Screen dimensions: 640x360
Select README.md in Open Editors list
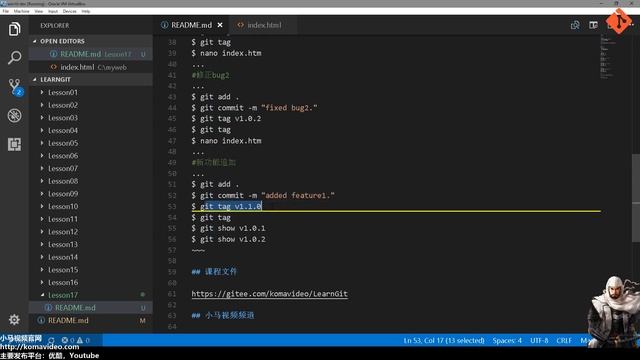[91, 54]
